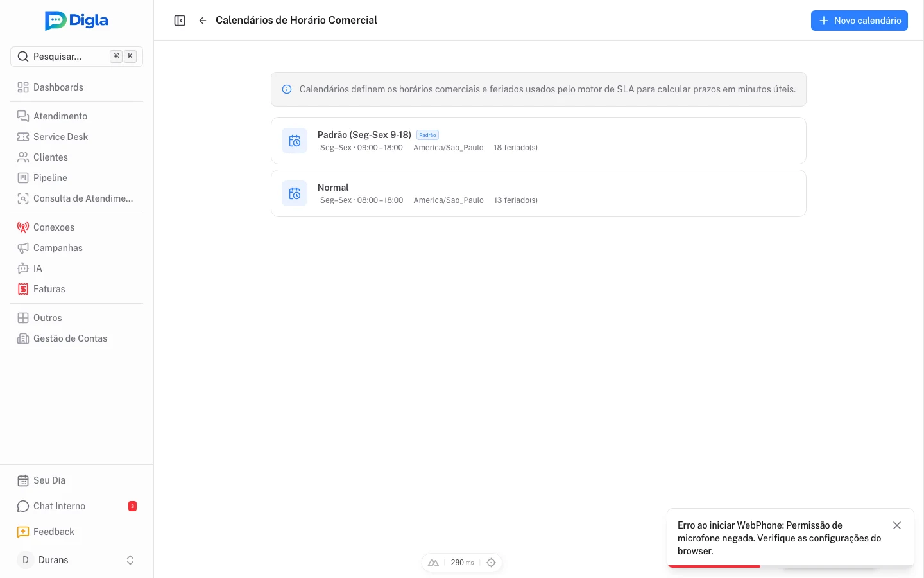Viewport: 924px width, 578px height.
Task: Click the Durans avatar letter D
Action: click(x=25, y=560)
